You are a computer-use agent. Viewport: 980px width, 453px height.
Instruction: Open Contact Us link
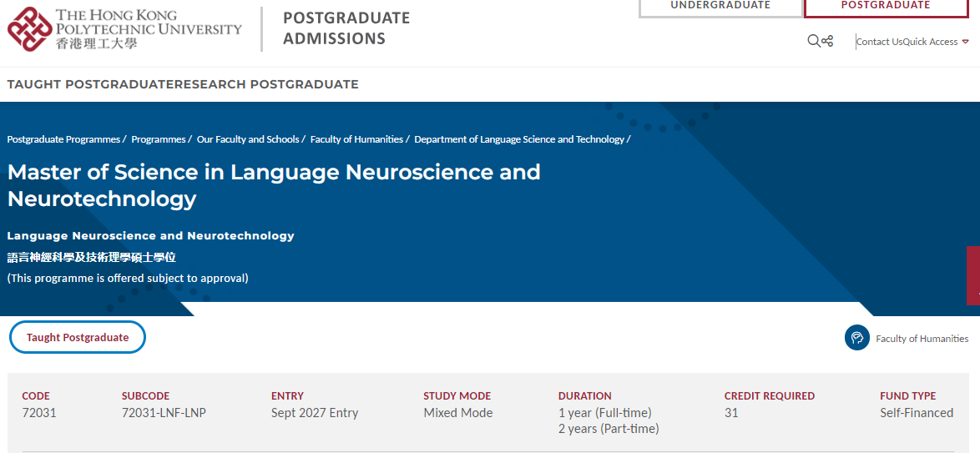coord(879,42)
